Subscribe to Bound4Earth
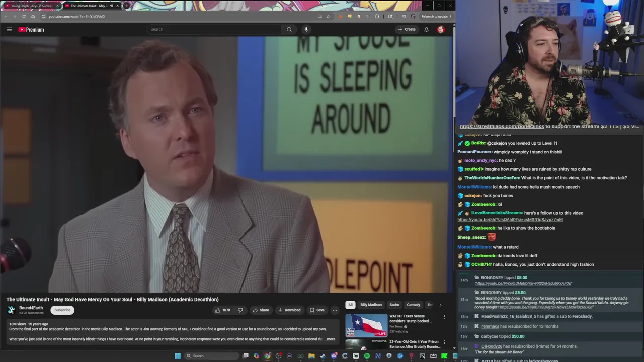 62,310
